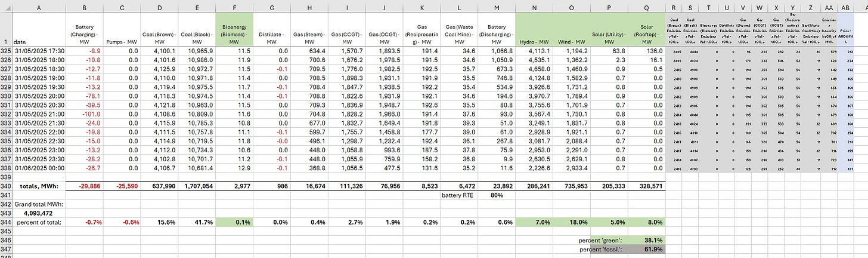Viewport: 868px width, 258px height.
Task: Click the total '111,326'
Action: pos(347,187)
